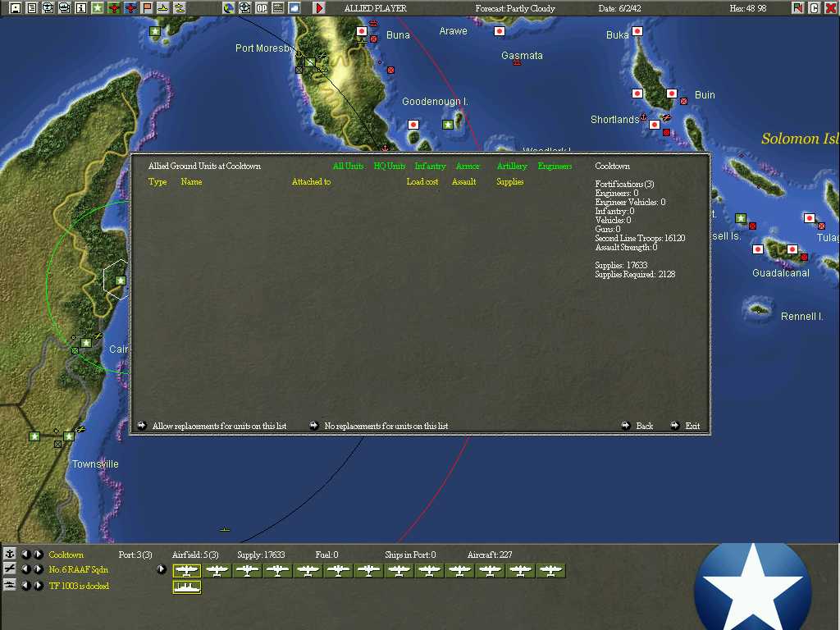Sort ground units by Name column
This screenshot has height=630, width=840.
pos(191,181)
